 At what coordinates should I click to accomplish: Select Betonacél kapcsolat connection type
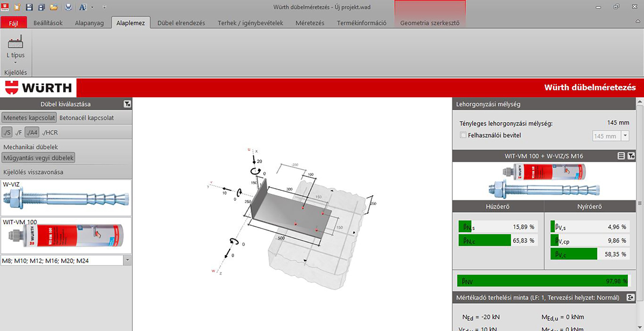pyautogui.click(x=86, y=118)
